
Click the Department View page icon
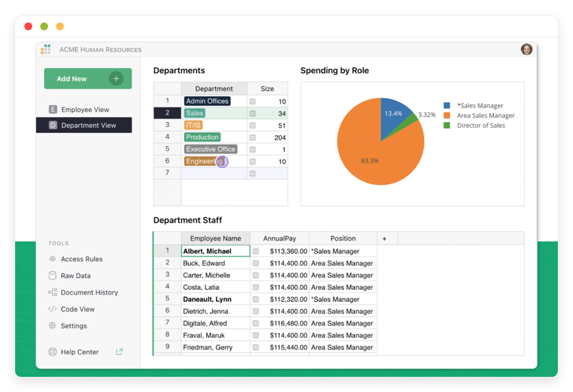[x=53, y=125]
